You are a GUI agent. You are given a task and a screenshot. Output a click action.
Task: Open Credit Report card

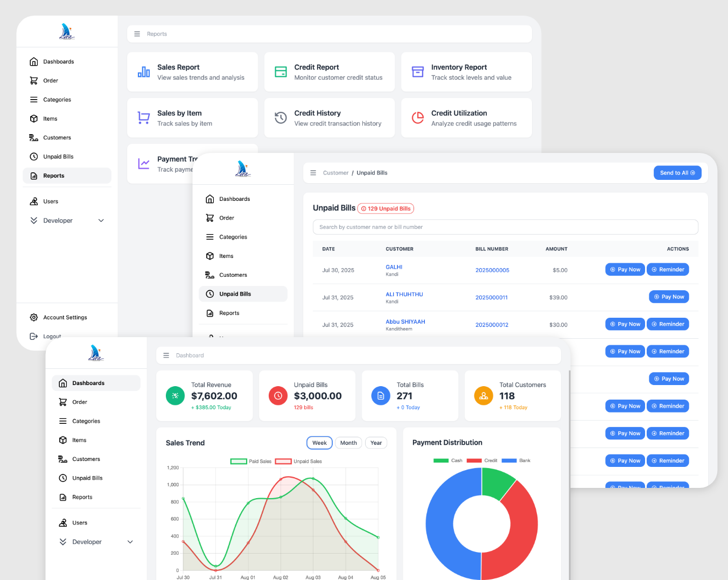(329, 72)
